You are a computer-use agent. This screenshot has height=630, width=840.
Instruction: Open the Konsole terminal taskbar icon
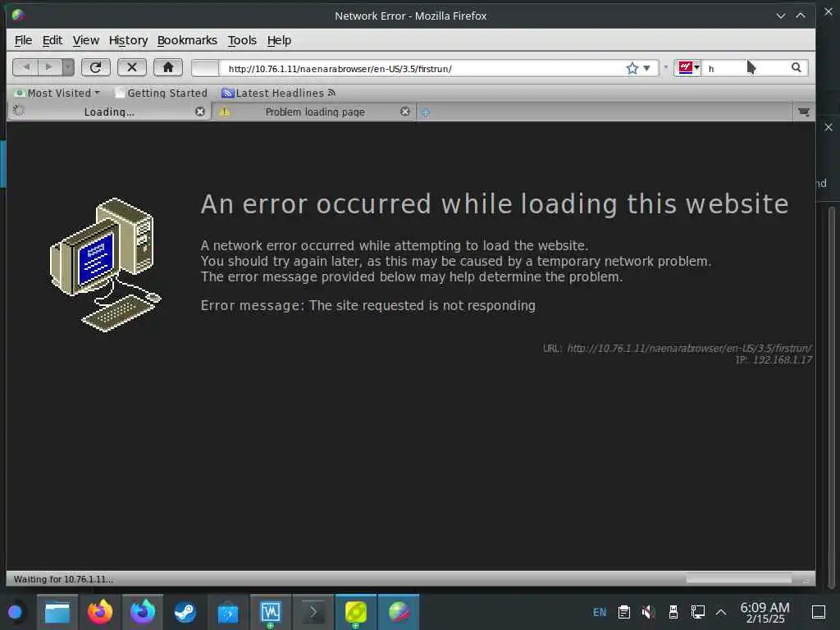click(x=313, y=612)
